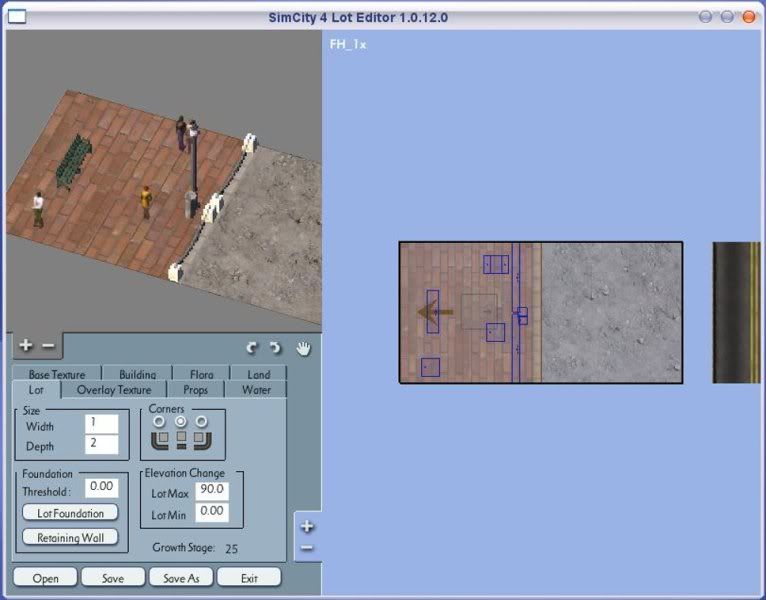Switch to the Props tab

[x=195, y=389]
